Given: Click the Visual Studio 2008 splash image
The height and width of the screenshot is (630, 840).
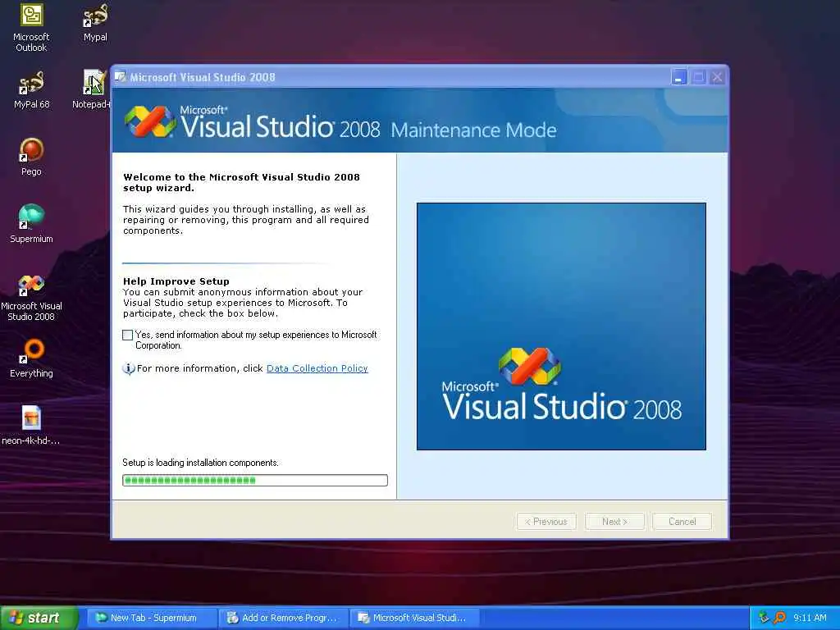Looking at the screenshot, I should (561, 326).
